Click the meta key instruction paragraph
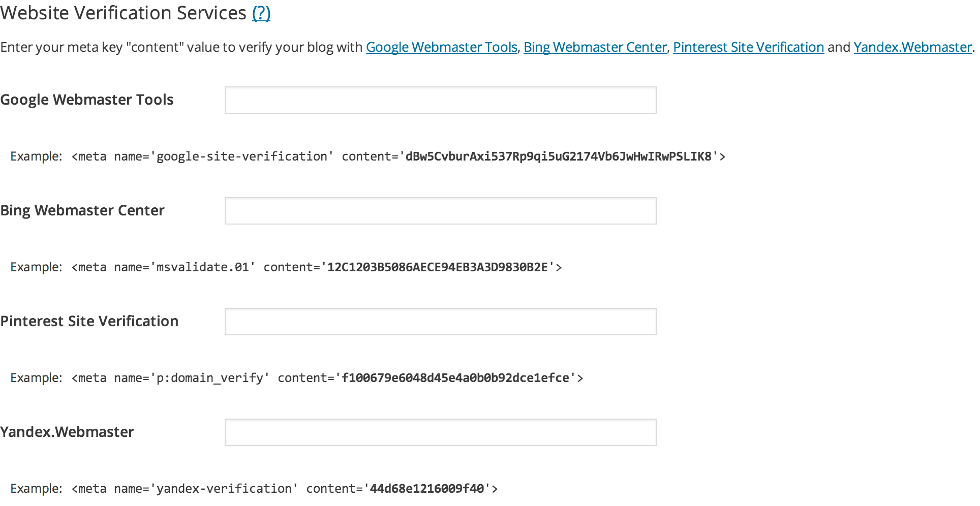The height and width of the screenshot is (506, 980). click(x=178, y=47)
